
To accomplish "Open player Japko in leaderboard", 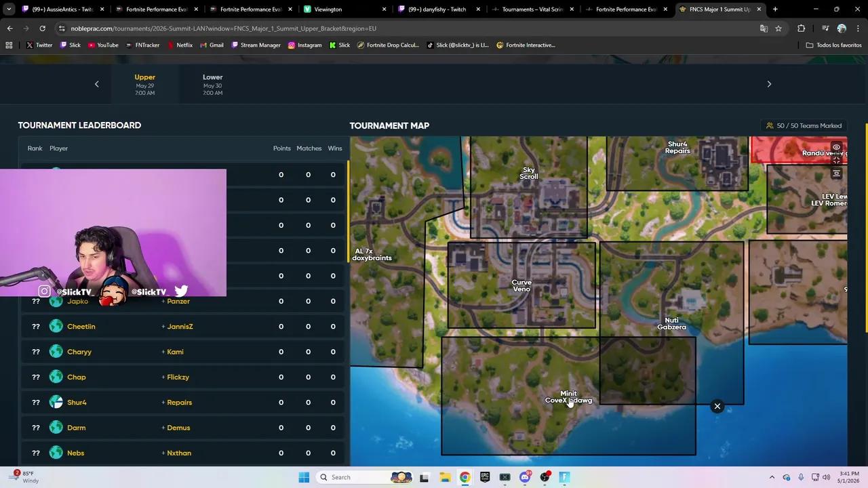I will (x=77, y=301).
